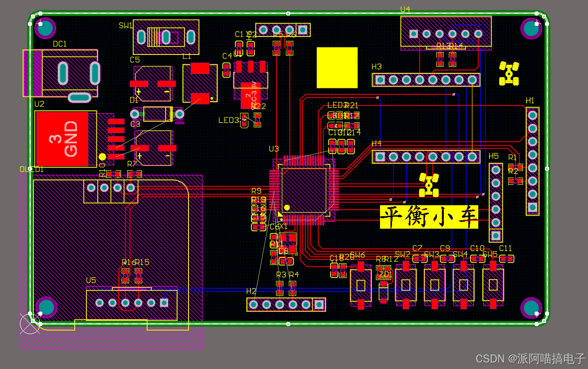Screen dimensions: 588x369
Task: Select the four-pin header above R5
Action: click(x=283, y=29)
